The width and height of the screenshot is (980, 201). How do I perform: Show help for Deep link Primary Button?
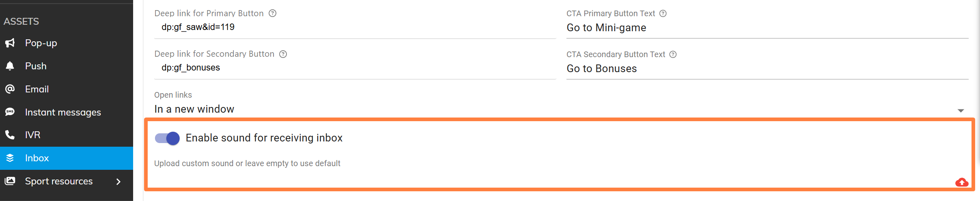273,13
